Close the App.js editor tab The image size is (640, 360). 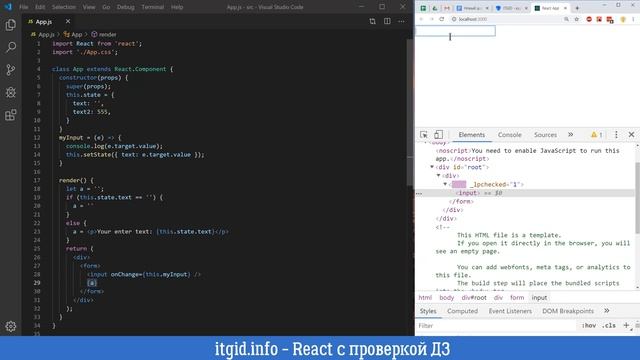68,21
